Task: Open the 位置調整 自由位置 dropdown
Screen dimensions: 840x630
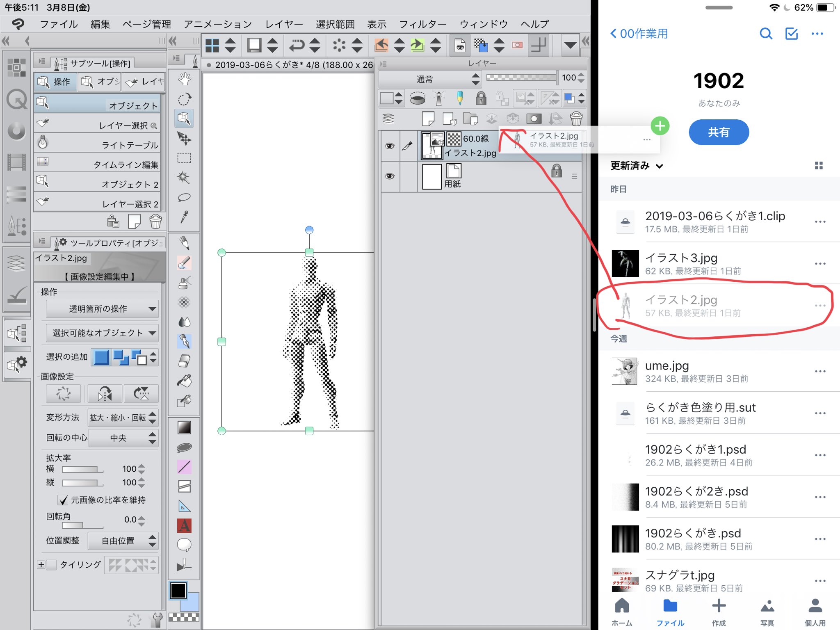Action: point(123,541)
